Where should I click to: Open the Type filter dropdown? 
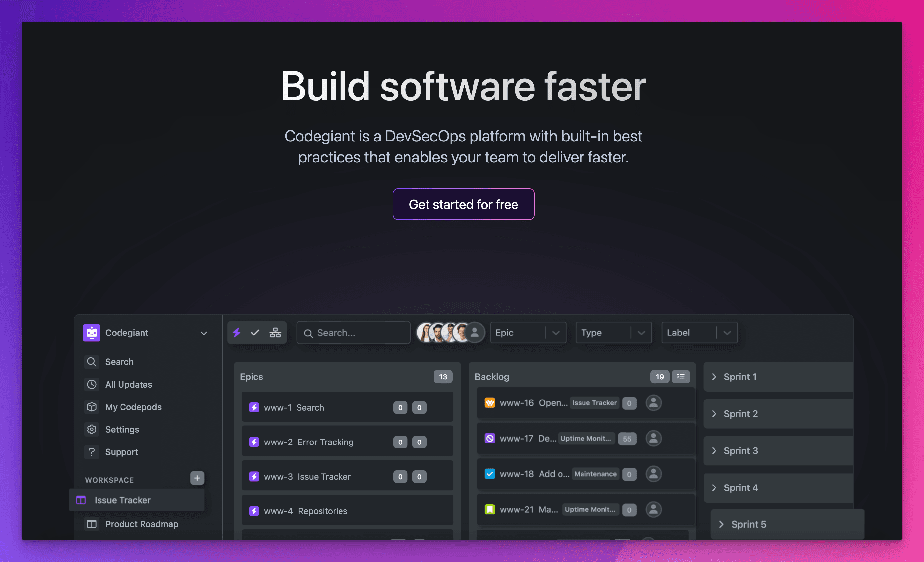point(614,333)
